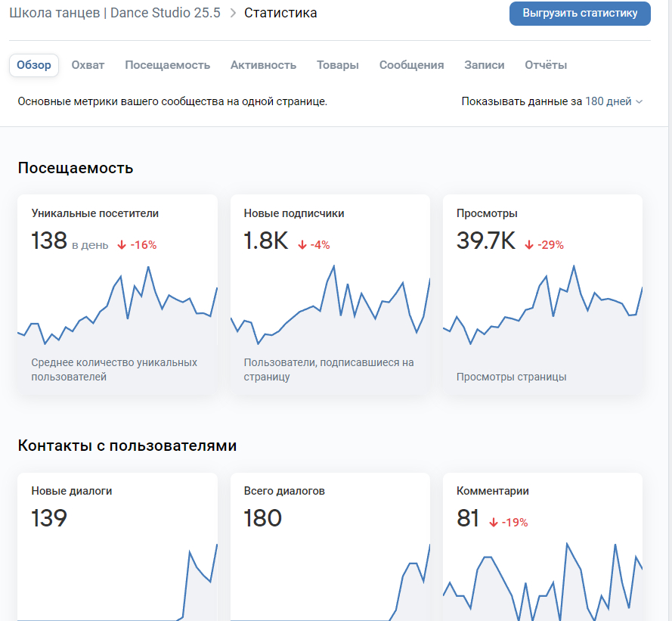672x621 pixels.
Task: Click the red arrow icon near -19%
Action: [x=493, y=523]
